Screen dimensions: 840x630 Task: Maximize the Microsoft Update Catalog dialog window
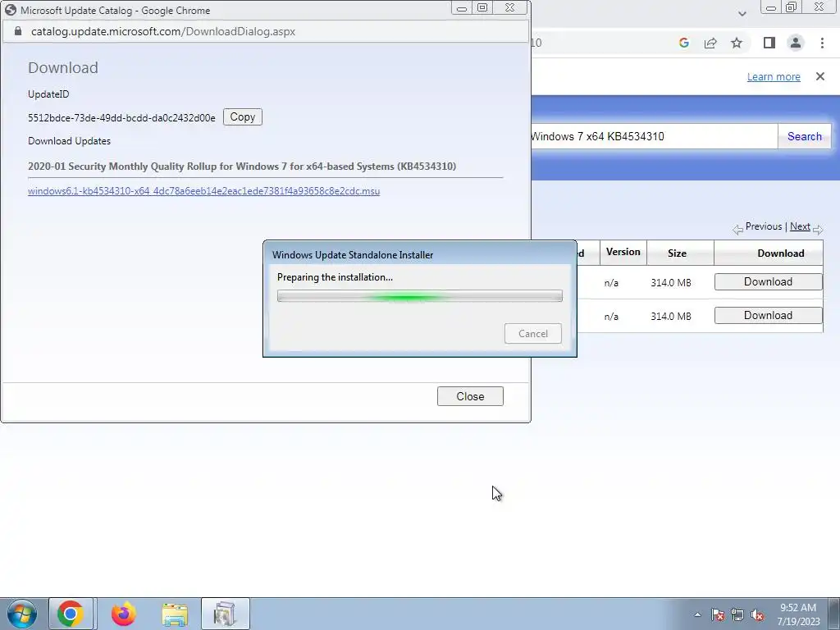pyautogui.click(x=482, y=8)
